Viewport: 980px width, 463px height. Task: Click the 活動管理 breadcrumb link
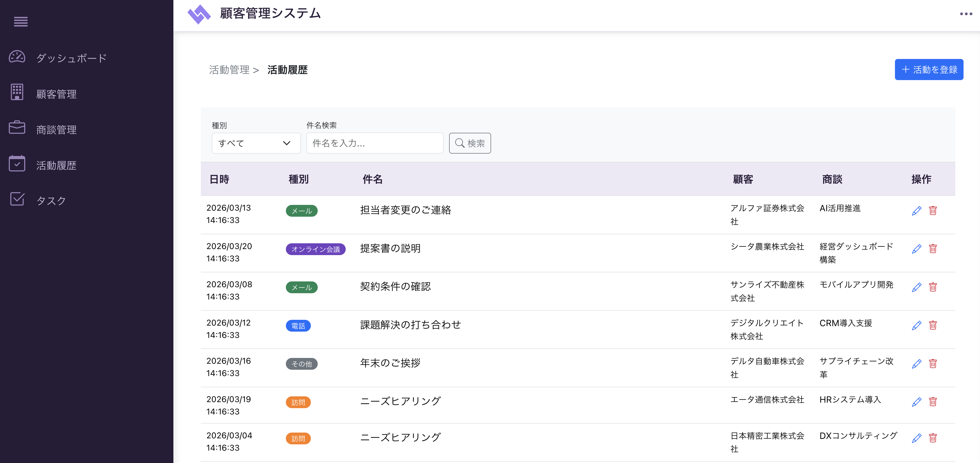pos(229,70)
